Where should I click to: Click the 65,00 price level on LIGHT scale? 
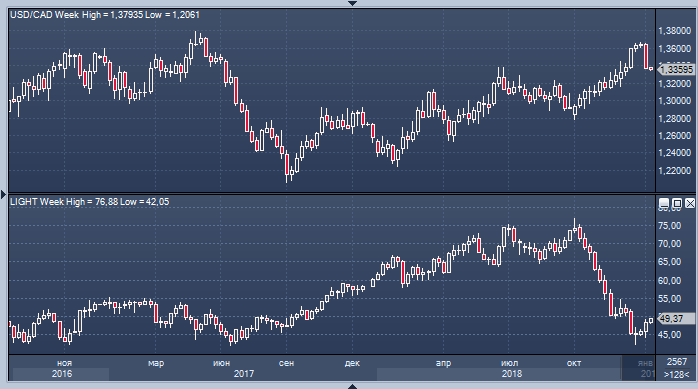(x=670, y=262)
